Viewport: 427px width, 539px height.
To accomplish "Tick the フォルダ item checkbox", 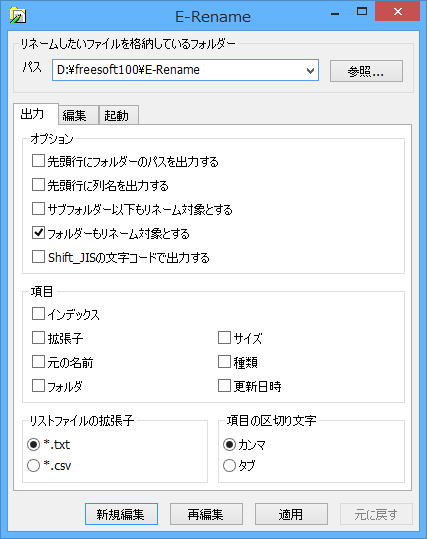I will click(x=38, y=386).
